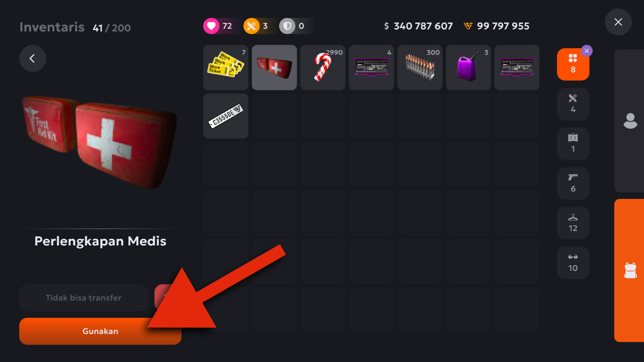Select the license plate C35560E item
The width and height of the screenshot is (644, 362).
click(226, 116)
